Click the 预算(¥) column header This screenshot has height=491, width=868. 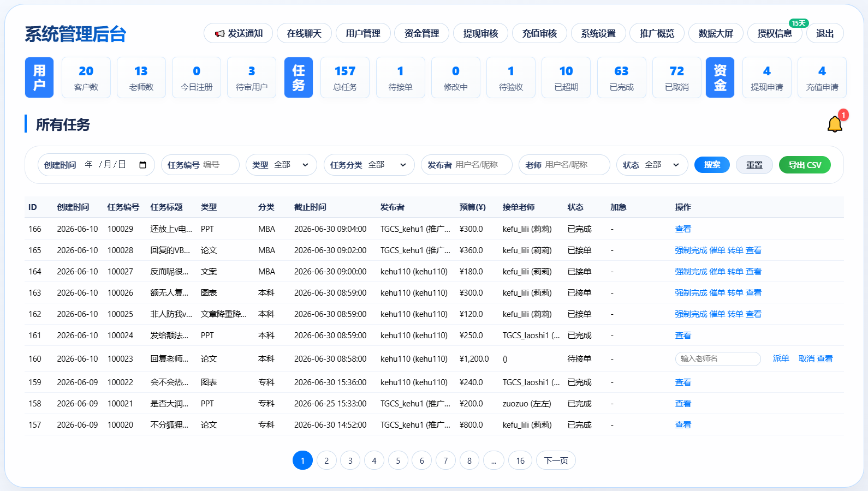click(473, 207)
